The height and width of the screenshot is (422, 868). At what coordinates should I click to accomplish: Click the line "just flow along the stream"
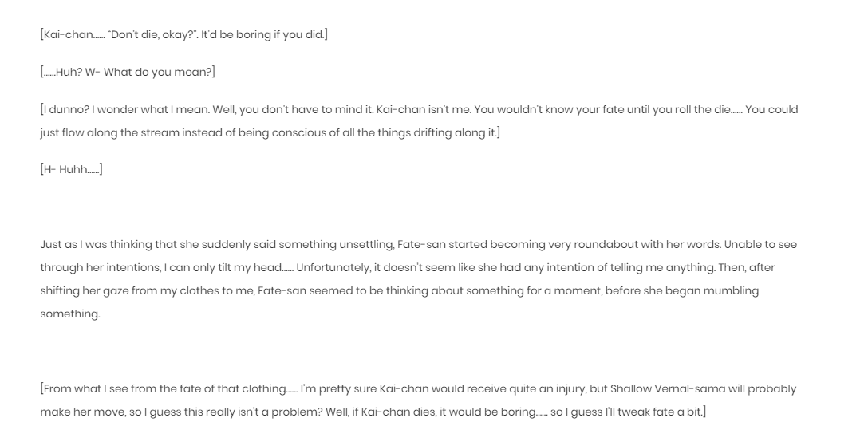click(x=270, y=133)
